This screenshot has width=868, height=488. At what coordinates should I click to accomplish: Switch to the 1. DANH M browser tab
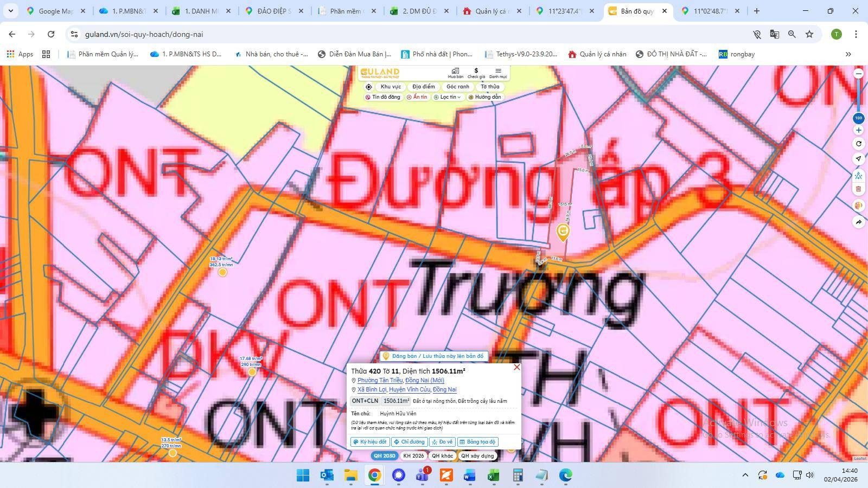201,11
